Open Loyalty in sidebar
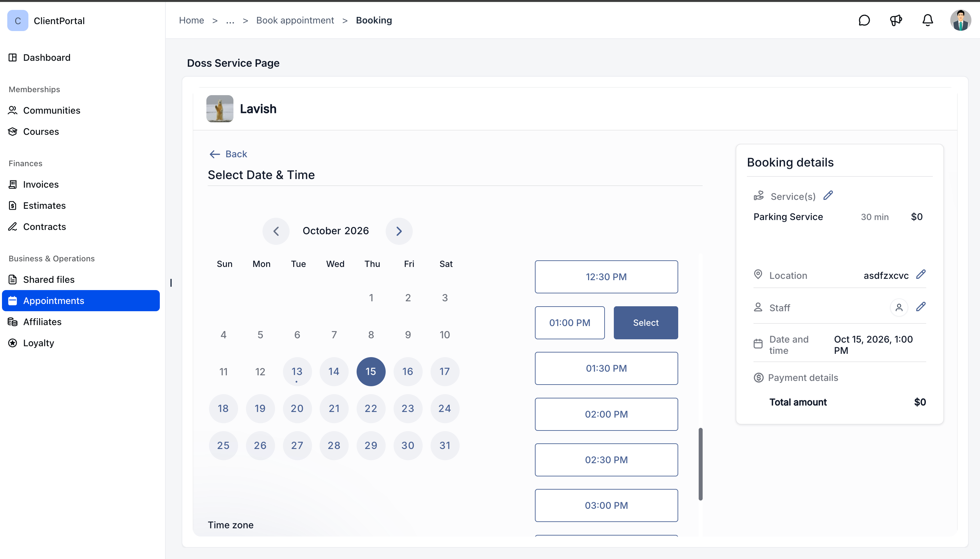This screenshot has width=980, height=559. (x=81, y=343)
